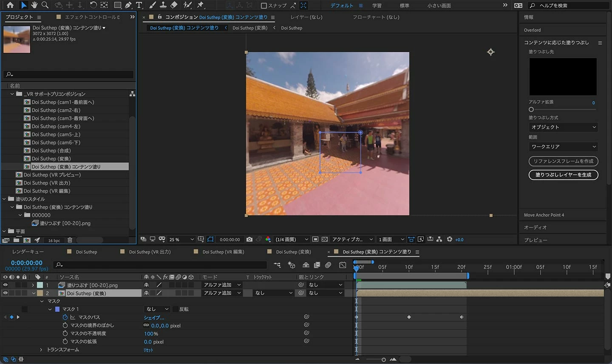Image resolution: width=612 pixels, height=364 pixels.
Task: Select the Clone Stamp tool
Action: pos(163,5)
